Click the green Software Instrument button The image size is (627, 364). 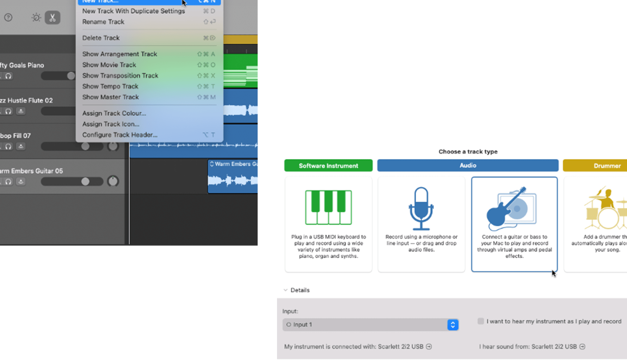[x=328, y=165]
